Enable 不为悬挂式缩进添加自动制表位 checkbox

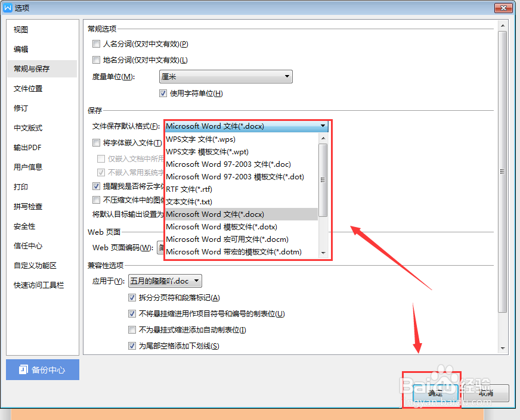click(x=132, y=330)
